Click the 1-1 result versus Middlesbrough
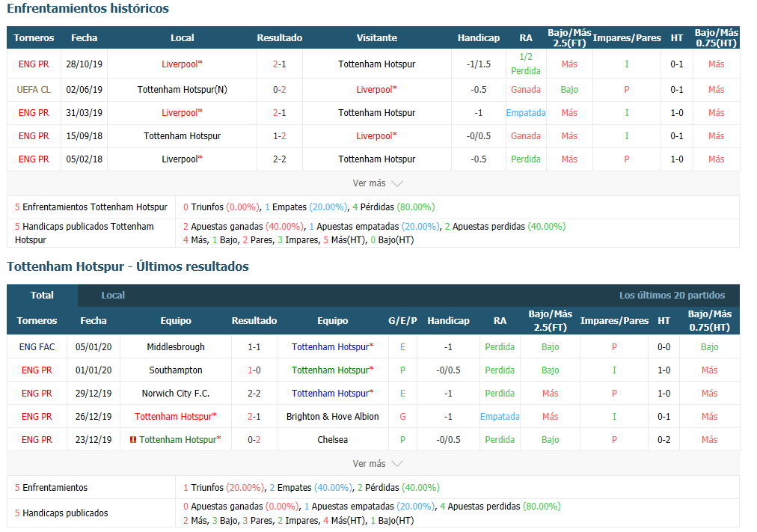Screen dimensions: 757x532 pos(254,347)
